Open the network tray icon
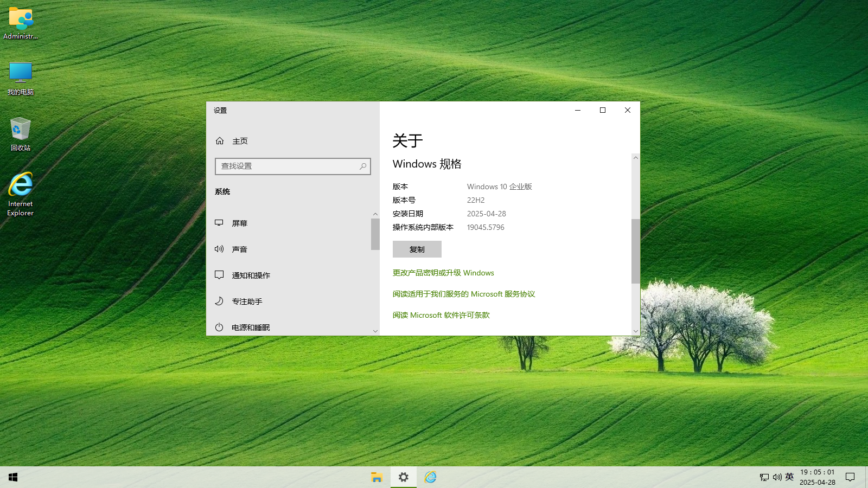The height and width of the screenshot is (488, 868). click(764, 477)
